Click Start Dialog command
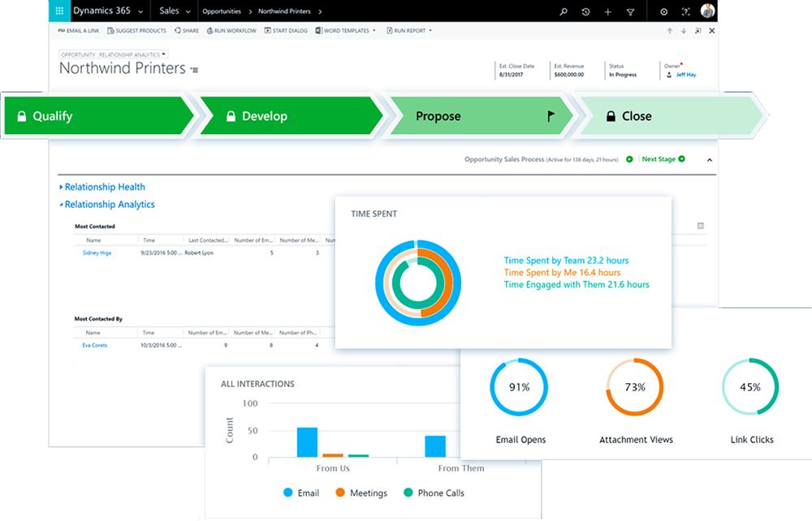812x521 pixels. pos(286,31)
